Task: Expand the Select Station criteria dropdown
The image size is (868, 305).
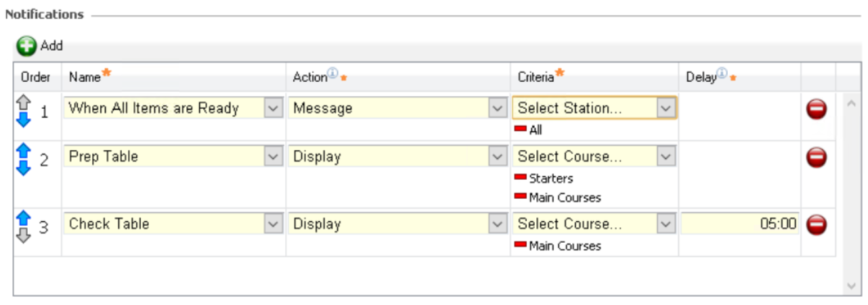Action: coord(666,108)
